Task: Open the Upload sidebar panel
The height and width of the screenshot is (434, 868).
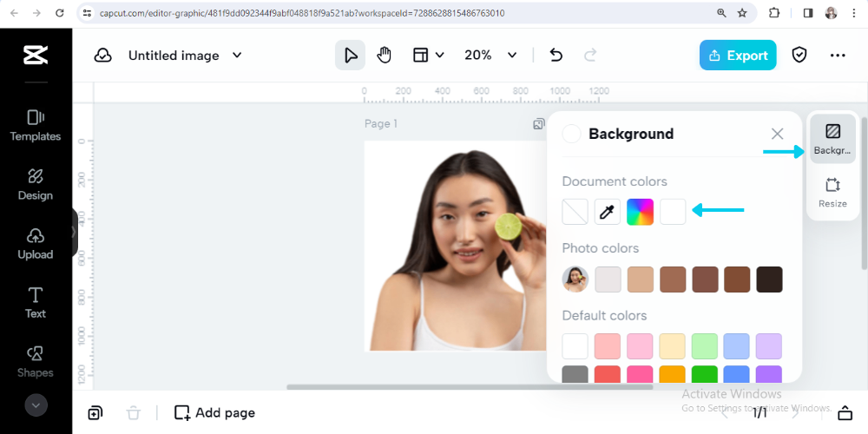Action: point(36,244)
